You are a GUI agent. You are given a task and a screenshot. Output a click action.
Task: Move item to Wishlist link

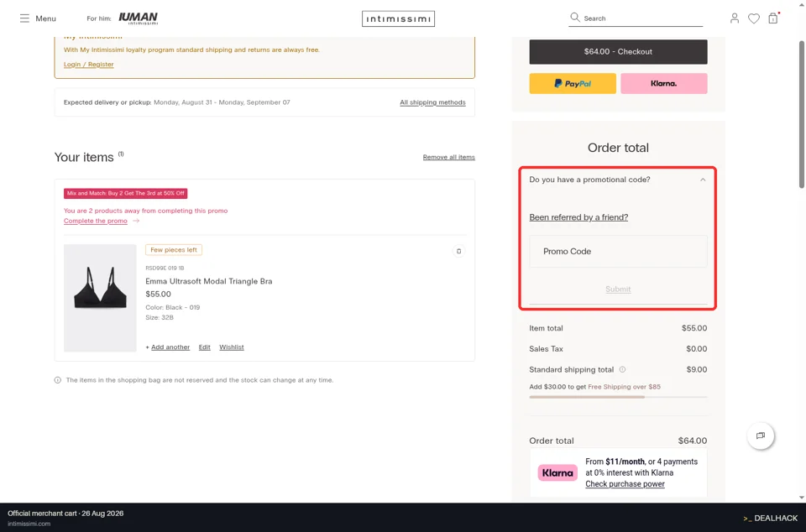232,347
